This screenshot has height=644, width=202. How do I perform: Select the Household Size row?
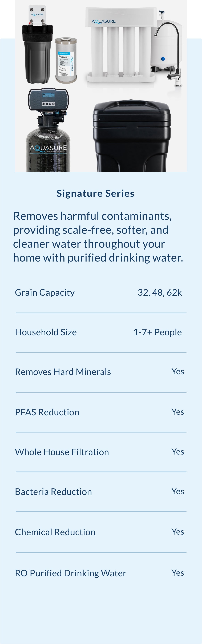coord(101,332)
